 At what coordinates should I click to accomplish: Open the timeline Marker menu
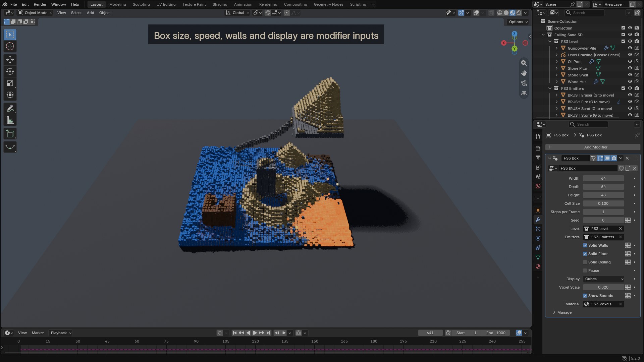click(38, 333)
